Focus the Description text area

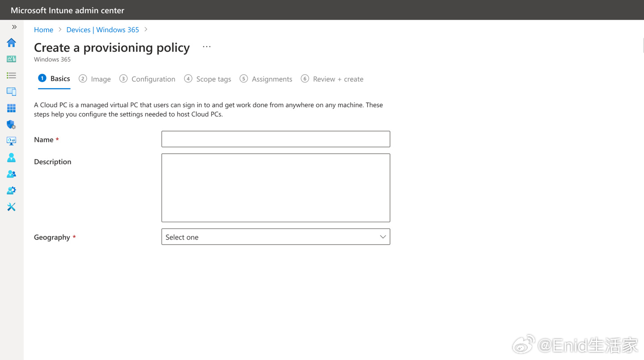coord(275,188)
